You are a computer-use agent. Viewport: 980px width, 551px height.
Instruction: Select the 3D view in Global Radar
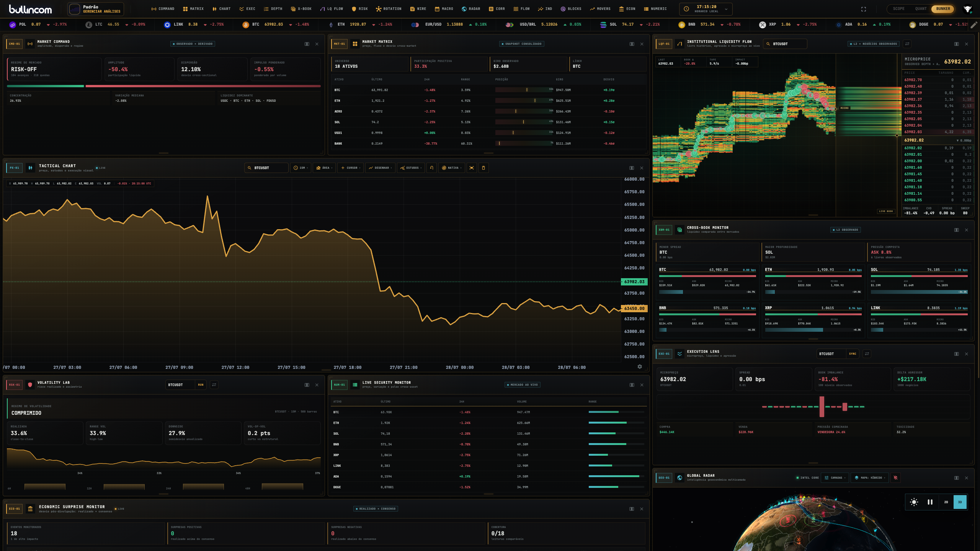[x=960, y=502]
